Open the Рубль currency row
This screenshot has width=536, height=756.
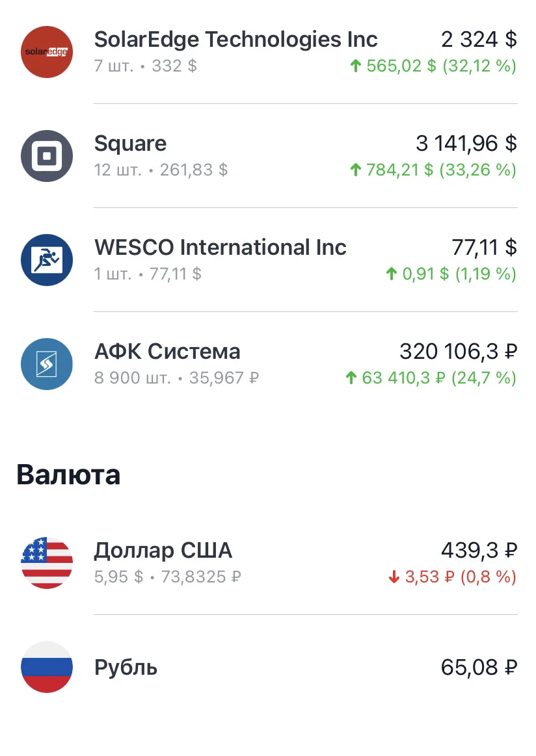coord(268,667)
